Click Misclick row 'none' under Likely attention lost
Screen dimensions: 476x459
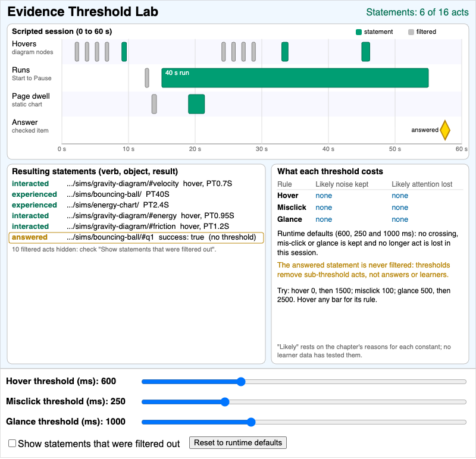400,208
